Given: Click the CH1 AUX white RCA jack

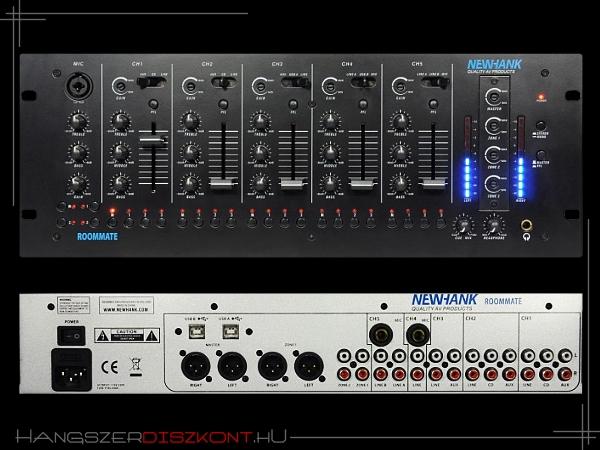Looking at the screenshot, I should (x=565, y=355).
